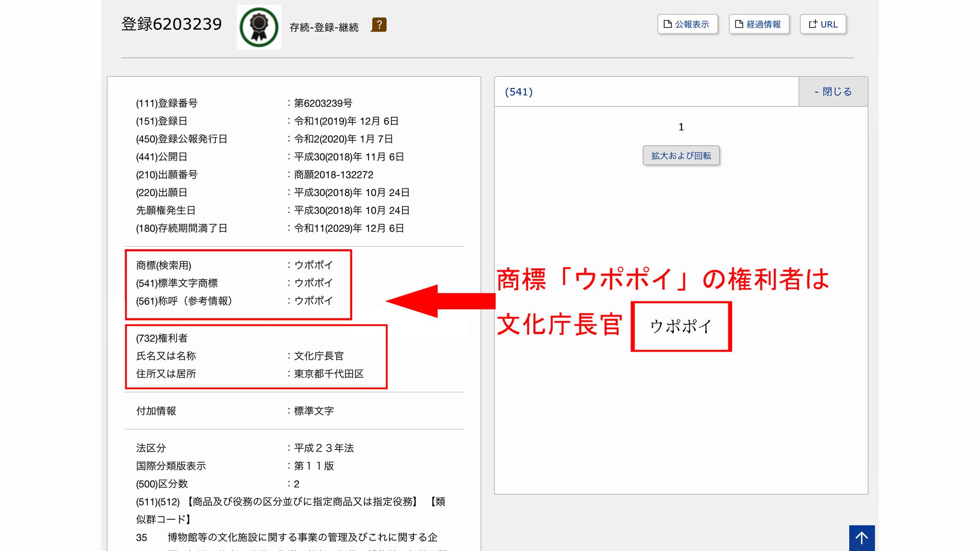Click the document icon in 公報表示 button

(x=668, y=24)
